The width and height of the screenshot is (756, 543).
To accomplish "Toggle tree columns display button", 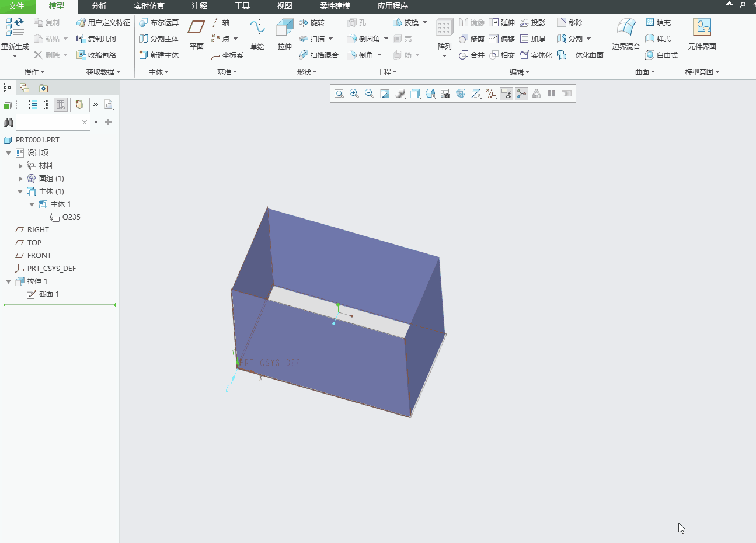I will (x=61, y=105).
